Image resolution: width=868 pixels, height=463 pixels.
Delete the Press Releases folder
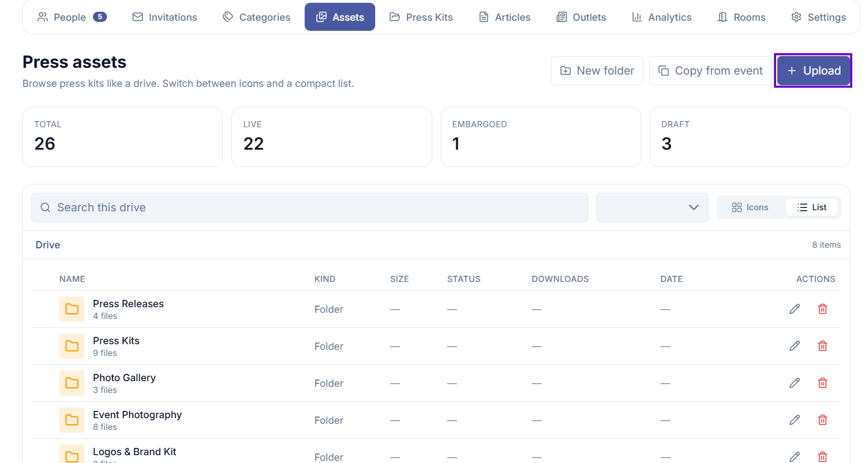823,309
